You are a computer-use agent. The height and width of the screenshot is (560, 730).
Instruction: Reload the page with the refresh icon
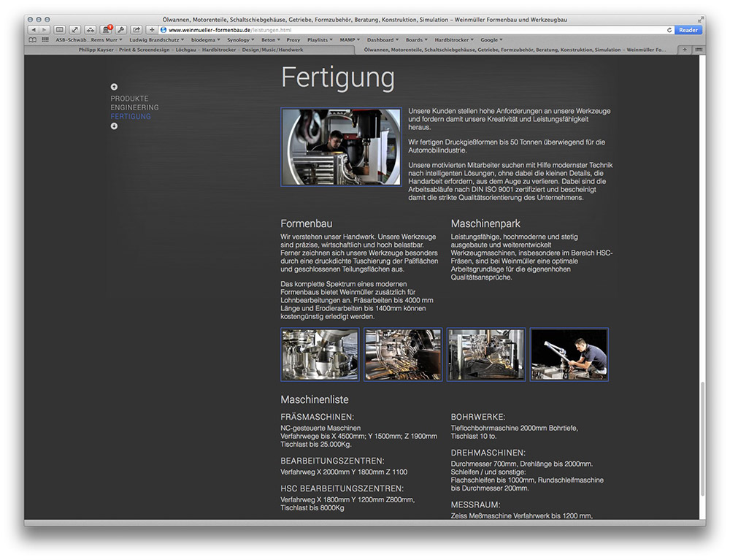click(x=669, y=30)
